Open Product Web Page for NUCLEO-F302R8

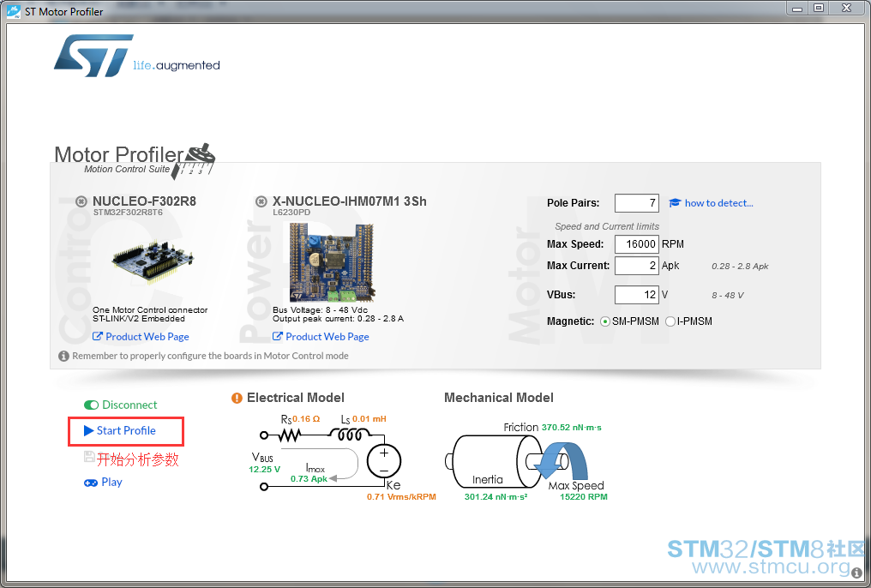tap(147, 337)
